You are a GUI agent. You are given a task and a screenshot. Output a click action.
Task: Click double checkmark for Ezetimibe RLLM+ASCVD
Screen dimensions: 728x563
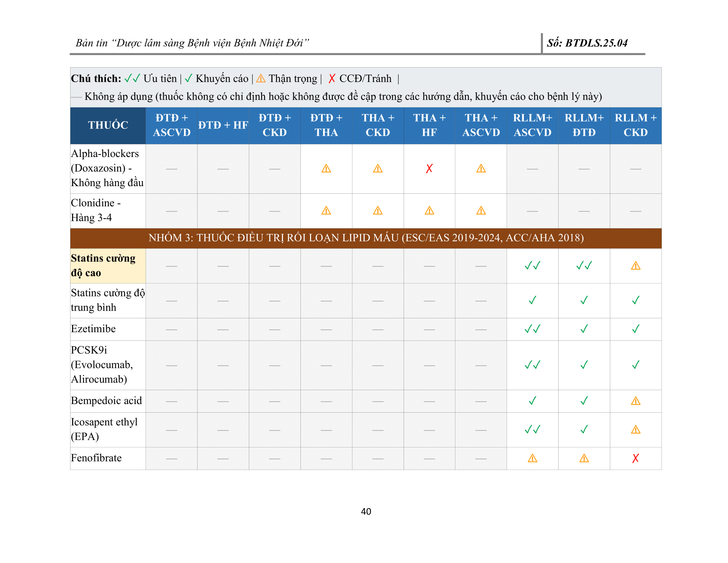(532, 329)
